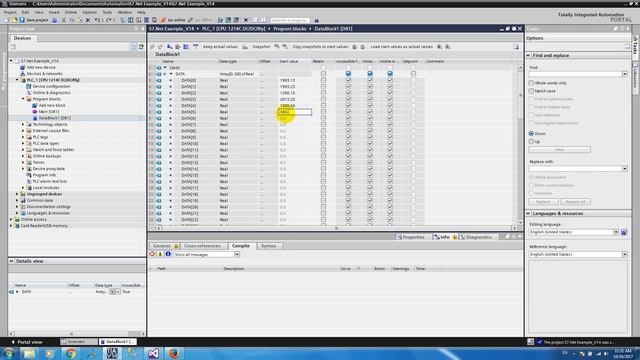Click data block horizontal scrollbar
Image resolution: width=640 pixels, height=360 pixels.
[x=337, y=228]
